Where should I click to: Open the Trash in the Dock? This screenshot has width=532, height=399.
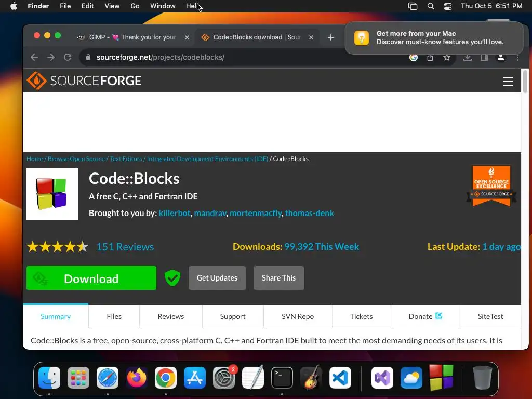click(x=482, y=378)
